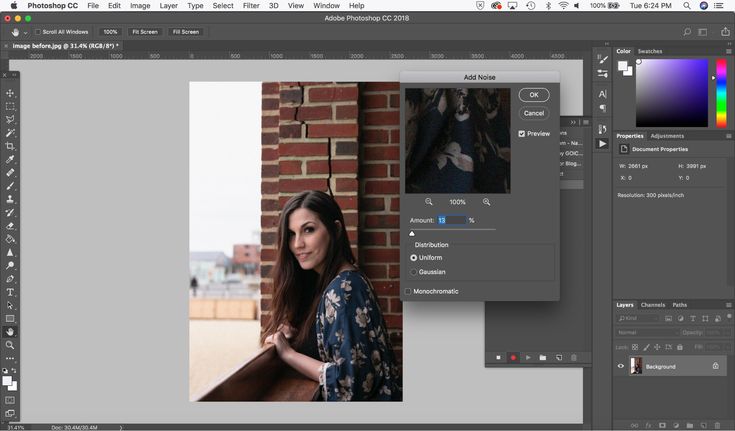Enable the Monochromatic checkbox
Viewport: 735px width, 431px height.
click(x=408, y=291)
